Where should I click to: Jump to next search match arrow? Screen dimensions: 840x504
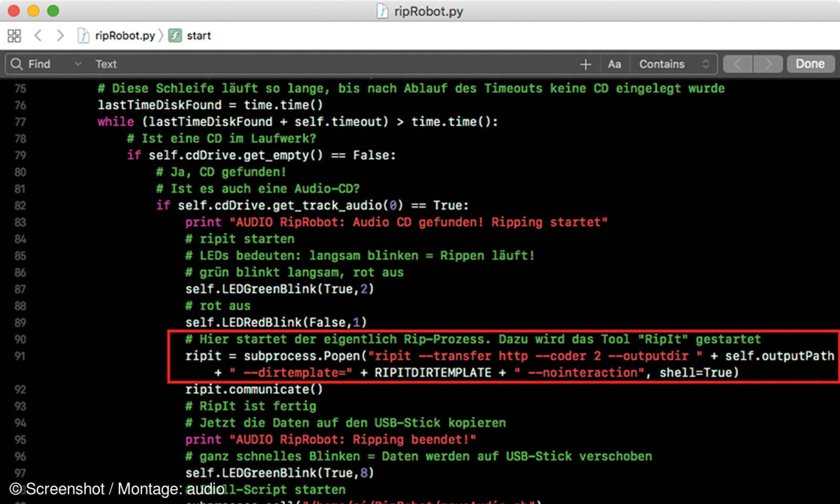(x=768, y=64)
